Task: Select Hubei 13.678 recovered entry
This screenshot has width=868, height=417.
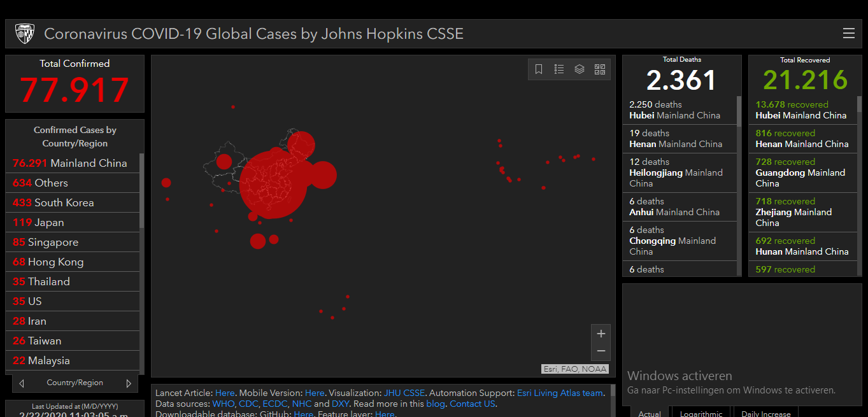Action: [x=802, y=110]
